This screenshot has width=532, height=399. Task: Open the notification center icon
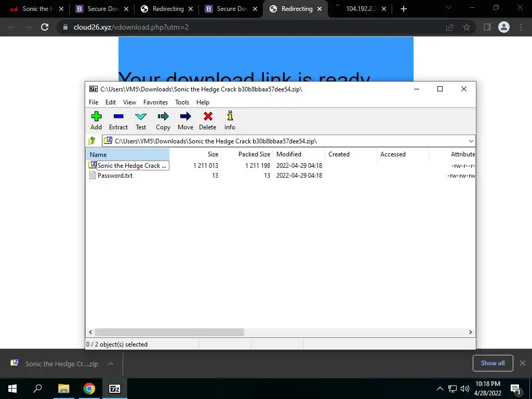tap(516, 389)
